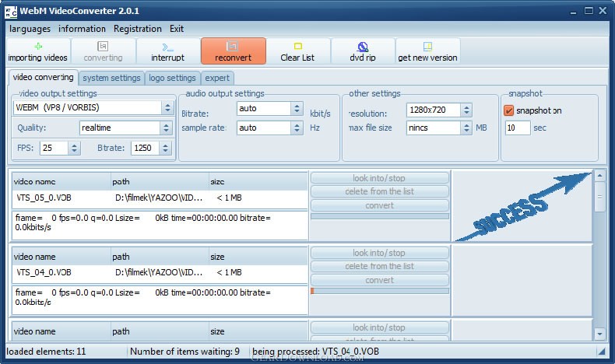Image resolution: width=615 pixels, height=364 pixels.
Task: Click the Exit menu item
Action: [x=177, y=29]
